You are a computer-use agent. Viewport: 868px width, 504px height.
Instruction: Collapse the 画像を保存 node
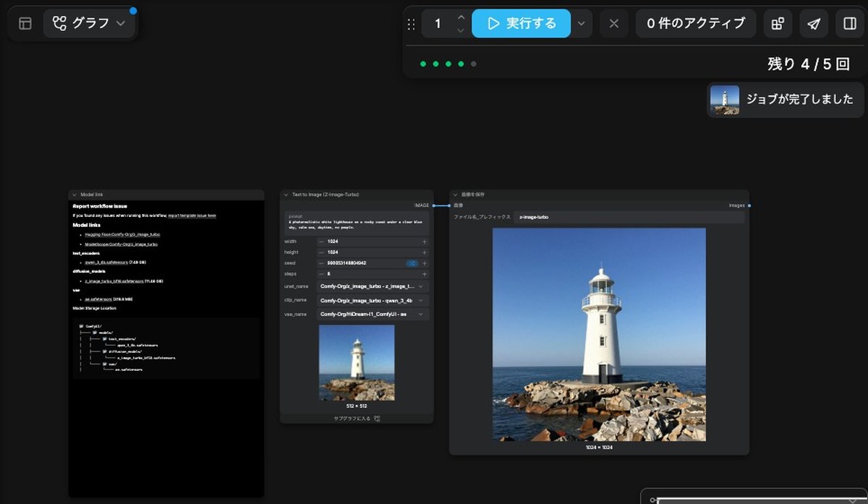(455, 195)
